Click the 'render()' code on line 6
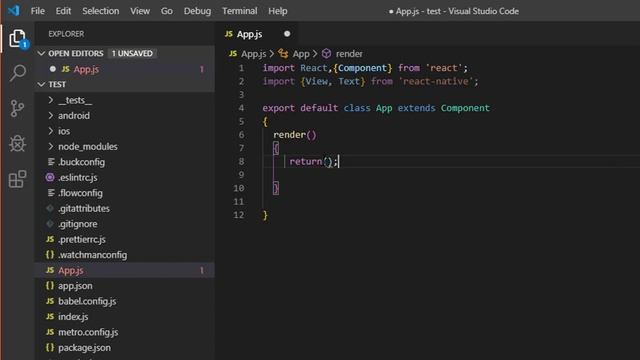The height and width of the screenshot is (360, 640). coord(295,135)
